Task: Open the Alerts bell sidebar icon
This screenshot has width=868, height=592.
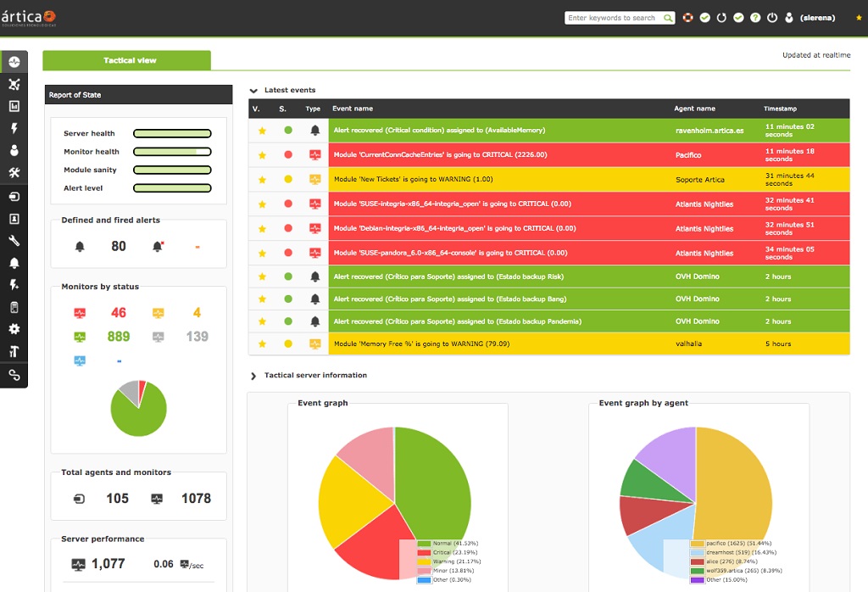Action: 14,263
